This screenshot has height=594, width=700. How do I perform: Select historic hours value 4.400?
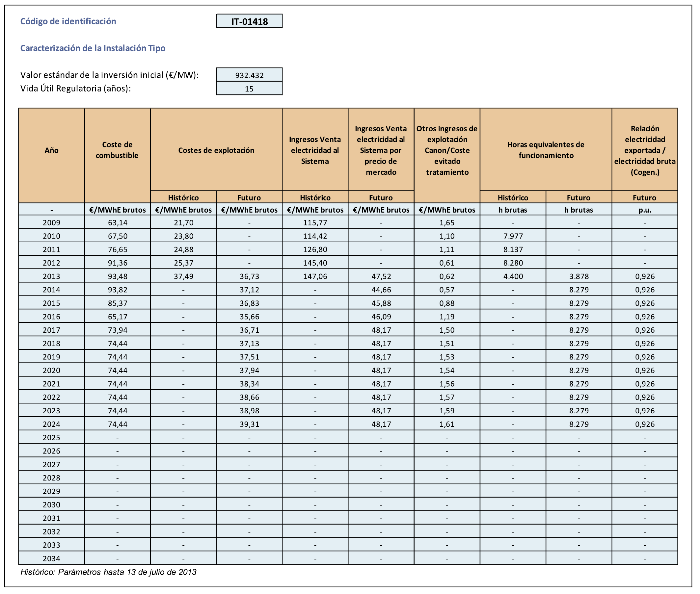point(513,276)
